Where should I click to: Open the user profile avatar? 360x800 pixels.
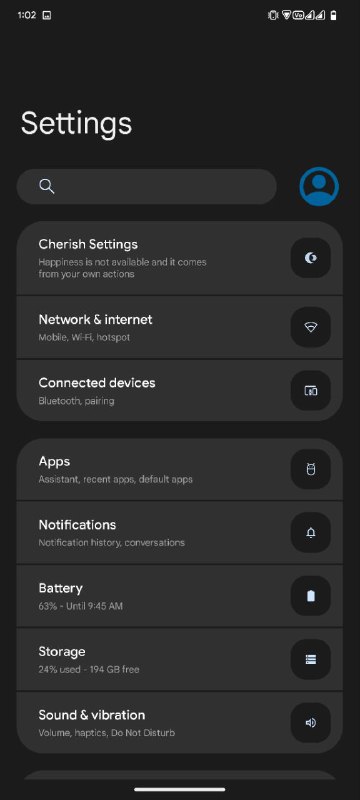(x=319, y=187)
